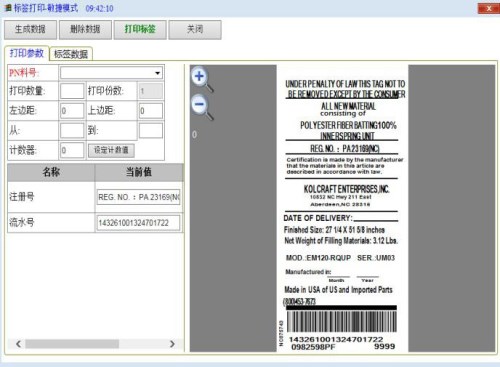This screenshot has height=367, width=500.
Task: Click the right scroll arrow
Action: 172,344
